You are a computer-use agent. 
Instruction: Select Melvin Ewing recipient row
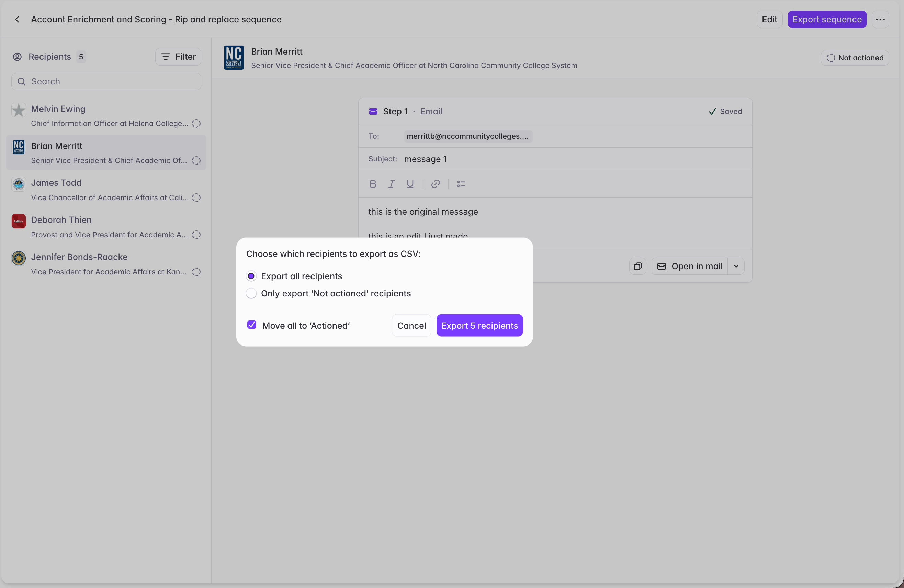pos(106,116)
